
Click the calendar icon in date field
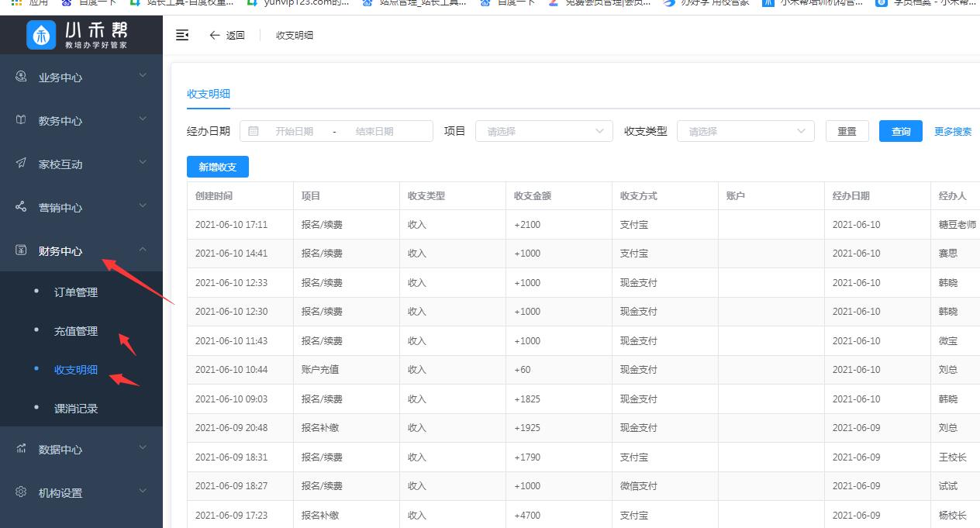[x=254, y=131]
